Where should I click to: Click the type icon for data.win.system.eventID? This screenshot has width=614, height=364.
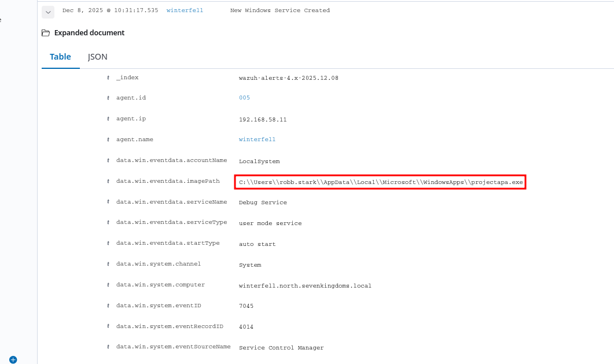click(x=108, y=306)
